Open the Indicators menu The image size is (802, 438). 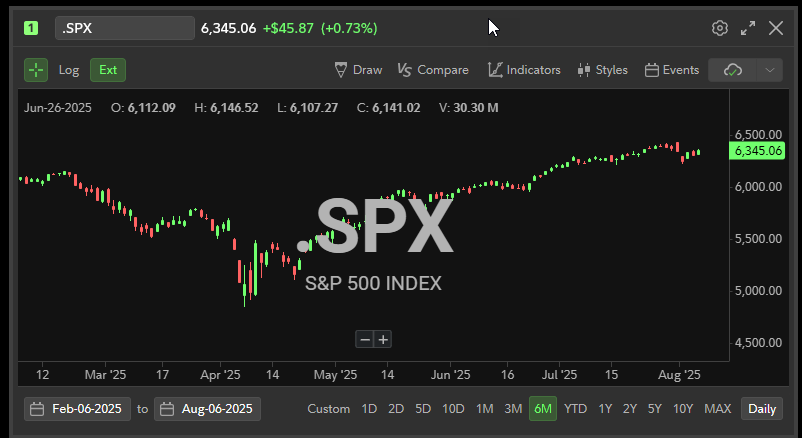click(x=524, y=70)
